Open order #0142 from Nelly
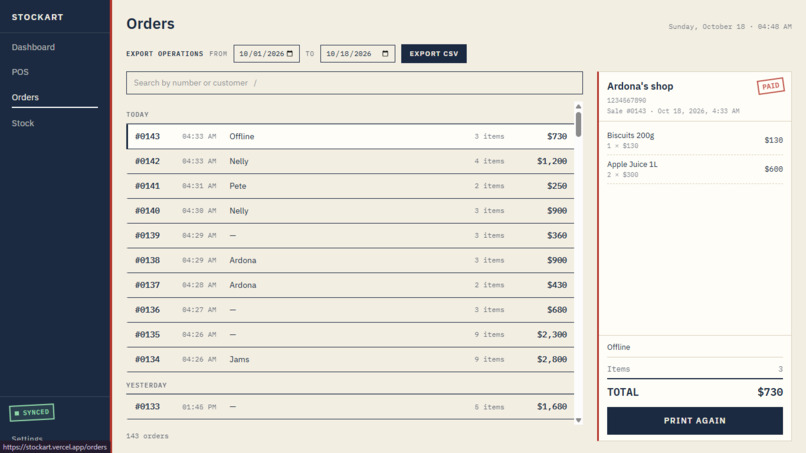Image resolution: width=806 pixels, height=453 pixels. click(350, 161)
